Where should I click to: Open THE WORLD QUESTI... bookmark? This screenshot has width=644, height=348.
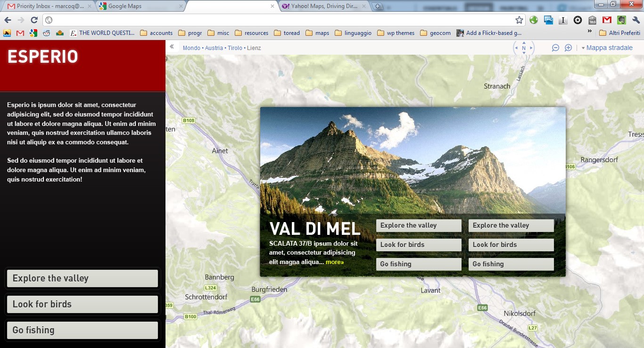[102, 33]
